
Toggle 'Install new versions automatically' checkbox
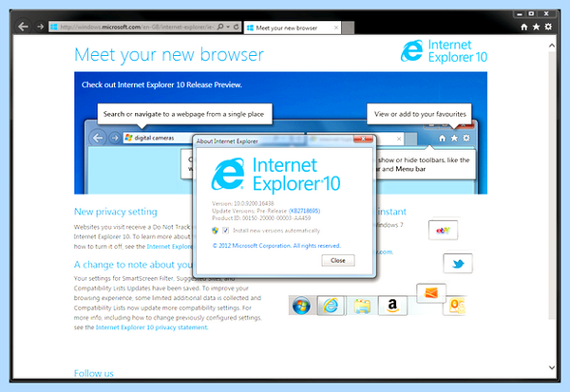tap(226, 231)
